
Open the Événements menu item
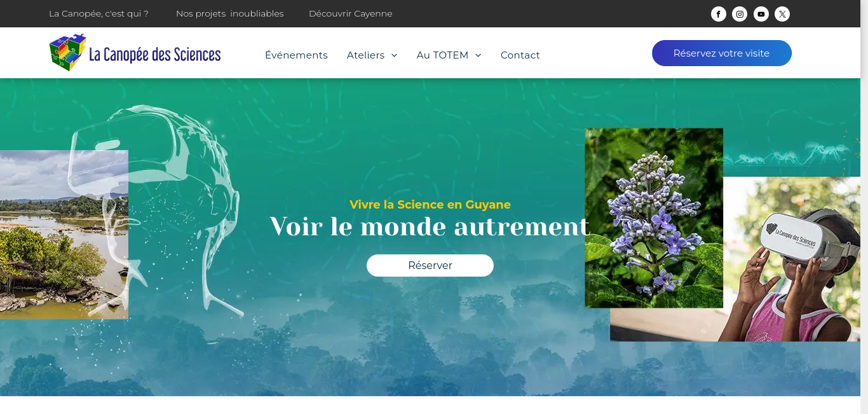[x=296, y=55]
